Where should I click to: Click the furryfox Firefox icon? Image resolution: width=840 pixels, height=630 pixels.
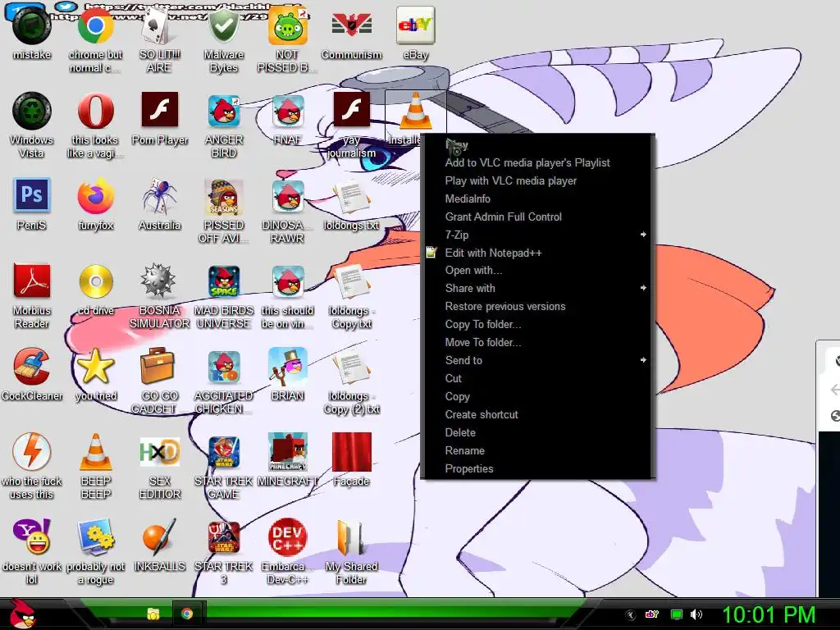pyautogui.click(x=95, y=197)
